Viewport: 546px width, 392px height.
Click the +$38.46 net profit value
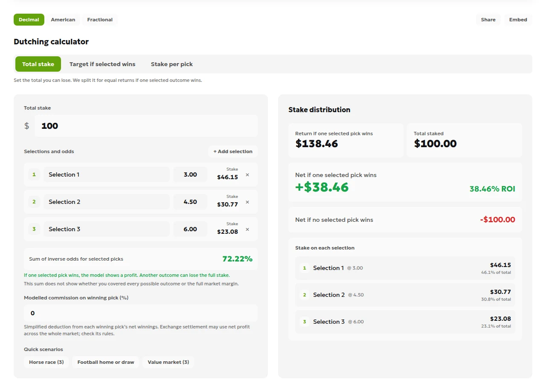click(322, 187)
